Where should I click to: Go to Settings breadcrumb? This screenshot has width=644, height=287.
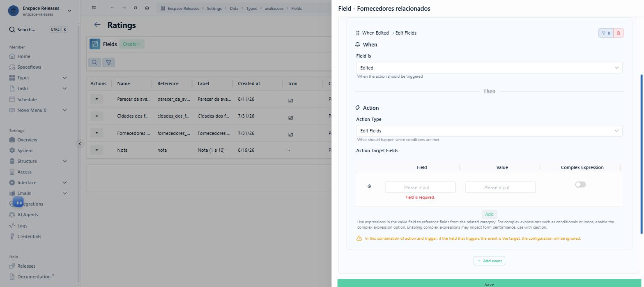[214, 8]
